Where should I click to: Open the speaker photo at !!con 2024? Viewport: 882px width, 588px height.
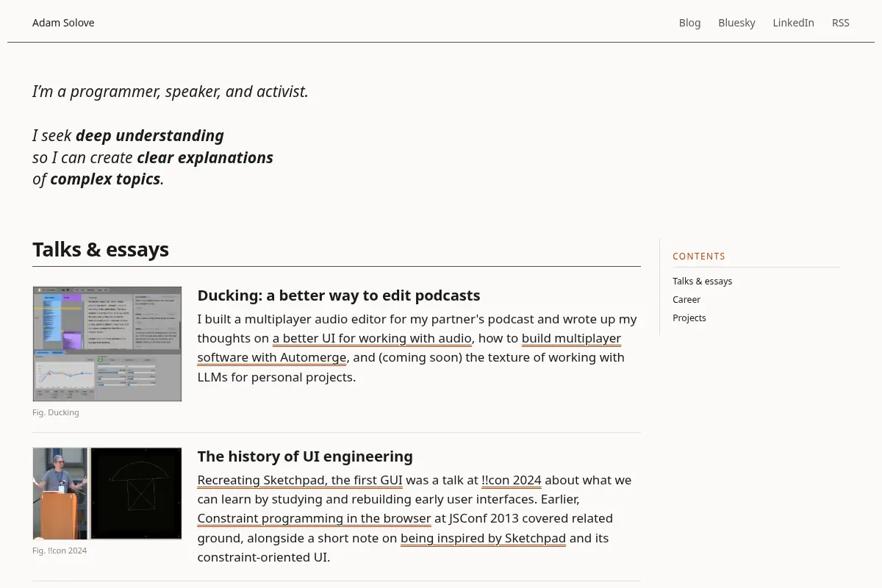(60, 493)
